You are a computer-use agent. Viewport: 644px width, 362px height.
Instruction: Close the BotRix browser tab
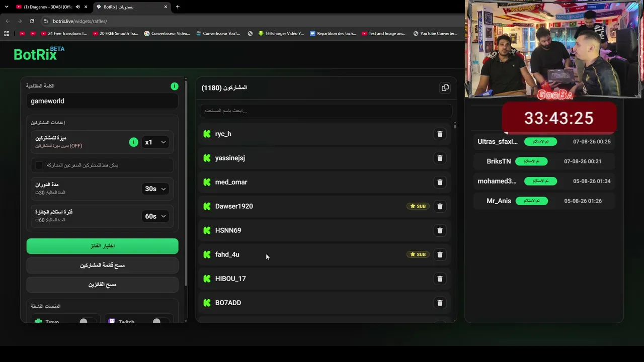tap(166, 7)
